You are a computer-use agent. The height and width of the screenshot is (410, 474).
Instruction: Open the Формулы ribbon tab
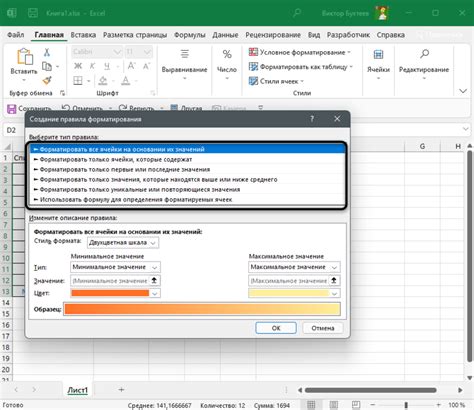point(190,35)
